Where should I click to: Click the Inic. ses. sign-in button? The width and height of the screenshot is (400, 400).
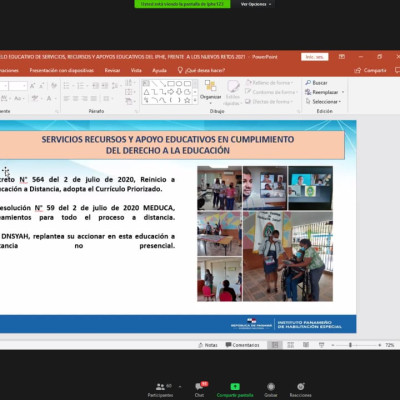pos(315,57)
